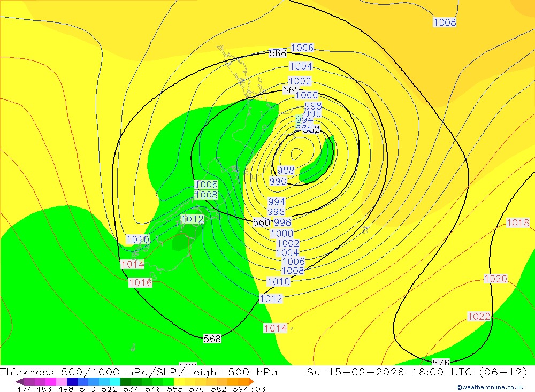Click the cyan legend swatch
This screenshot has height=392, width=535.
[x=115, y=381]
